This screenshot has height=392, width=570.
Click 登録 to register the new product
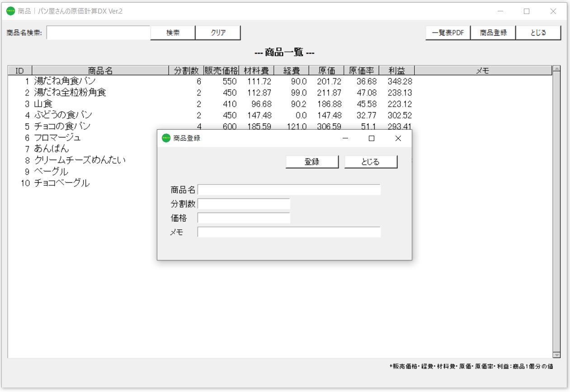click(x=312, y=161)
